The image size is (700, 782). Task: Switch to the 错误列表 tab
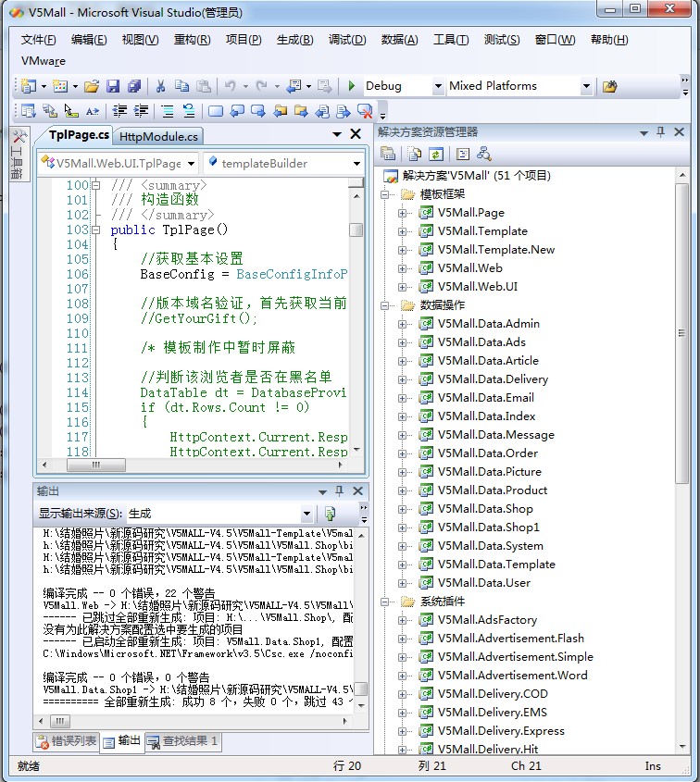click(67, 741)
